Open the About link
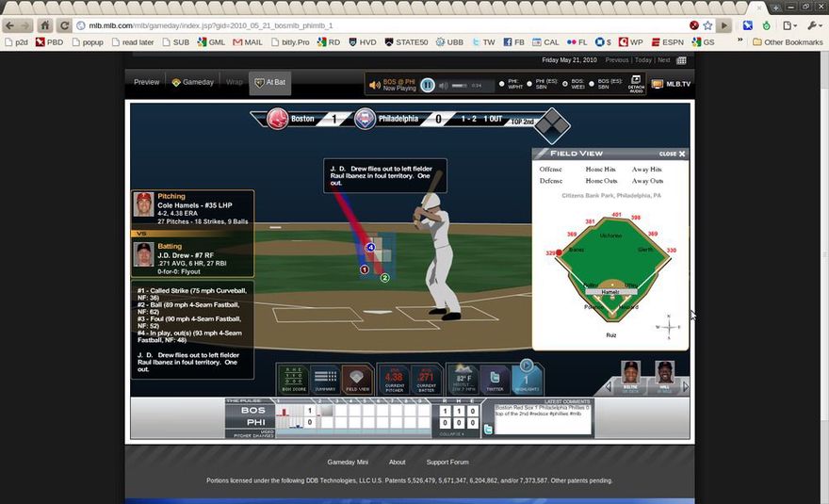829x504 pixels. [397, 463]
